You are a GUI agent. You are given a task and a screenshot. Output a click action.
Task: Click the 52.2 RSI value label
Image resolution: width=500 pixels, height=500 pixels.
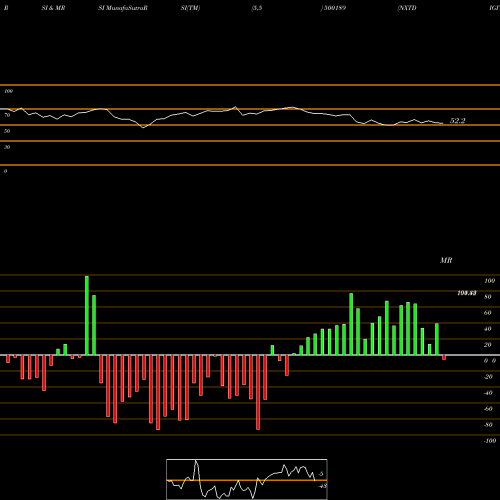(x=457, y=121)
